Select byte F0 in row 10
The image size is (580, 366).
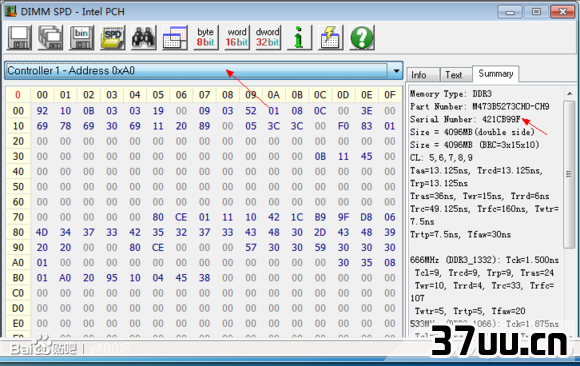click(x=343, y=126)
